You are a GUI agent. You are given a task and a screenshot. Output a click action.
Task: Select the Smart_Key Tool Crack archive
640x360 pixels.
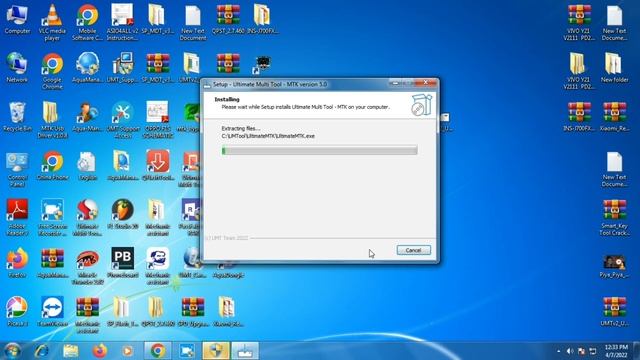[x=614, y=217]
